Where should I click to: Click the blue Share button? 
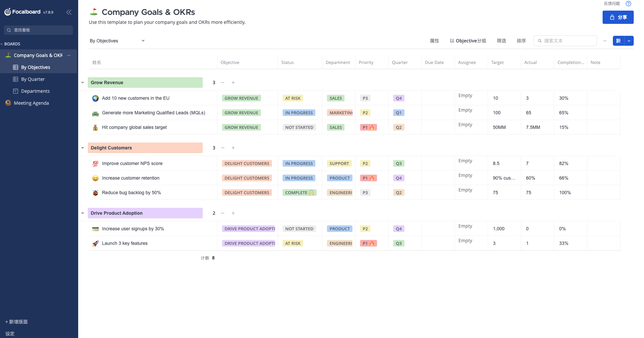point(618,17)
